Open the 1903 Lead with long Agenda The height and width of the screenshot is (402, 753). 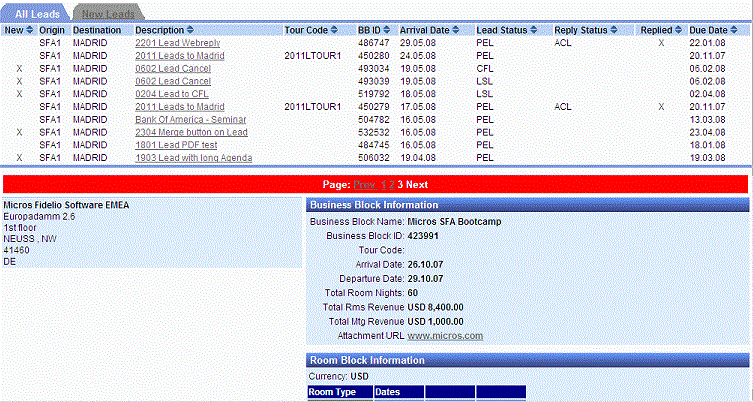click(x=193, y=158)
